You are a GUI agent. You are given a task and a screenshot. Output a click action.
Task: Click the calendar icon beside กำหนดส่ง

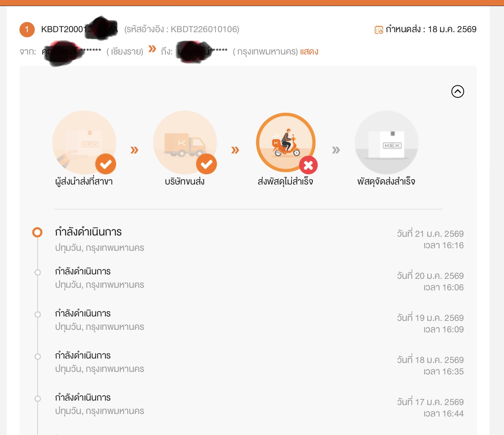379,30
